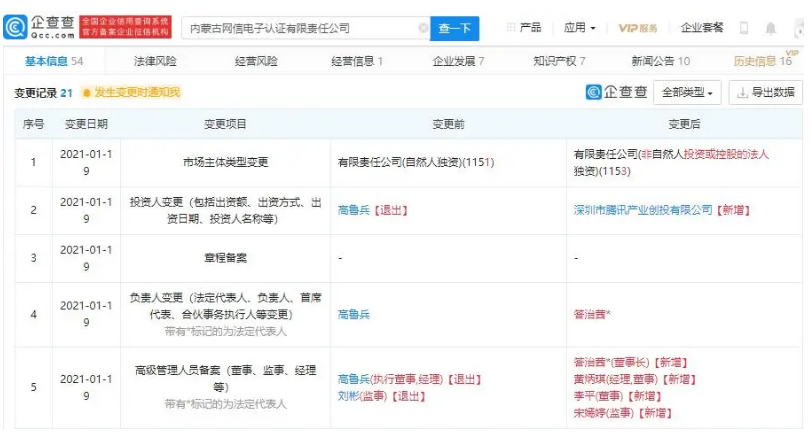Open the 知识产权 tab
Image resolution: width=812 pixels, height=433 pixels.
[x=559, y=61]
